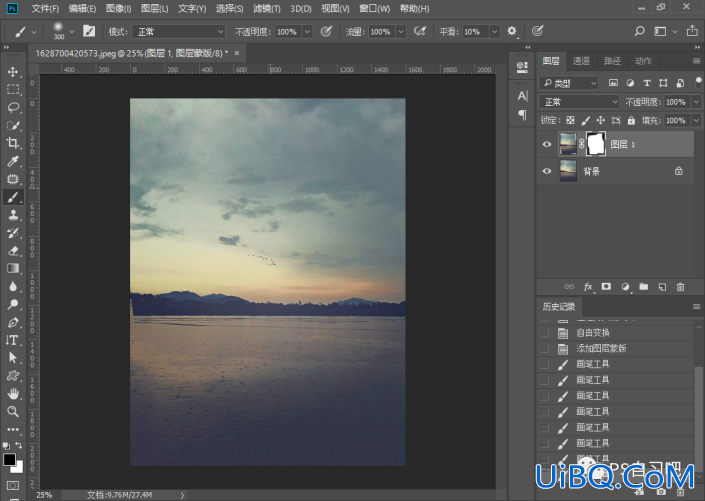Select the Hand tool
This screenshot has height=501, width=705.
pos(13,394)
